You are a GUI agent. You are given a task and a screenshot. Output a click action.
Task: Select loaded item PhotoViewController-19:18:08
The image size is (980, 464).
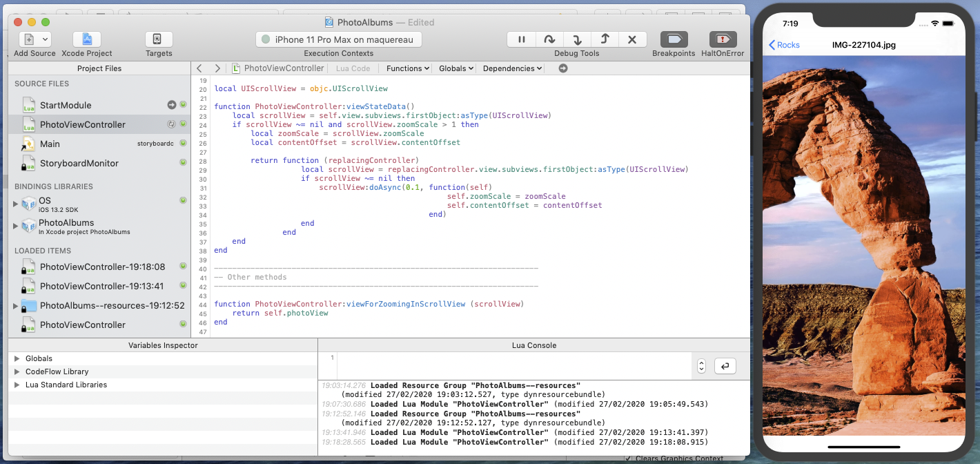point(99,267)
